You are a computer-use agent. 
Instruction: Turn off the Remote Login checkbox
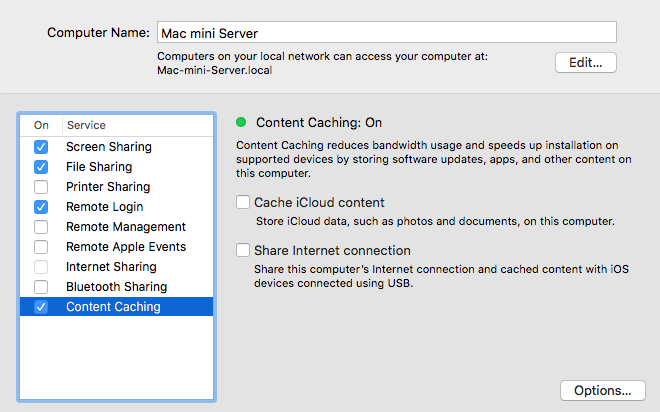pyautogui.click(x=41, y=207)
